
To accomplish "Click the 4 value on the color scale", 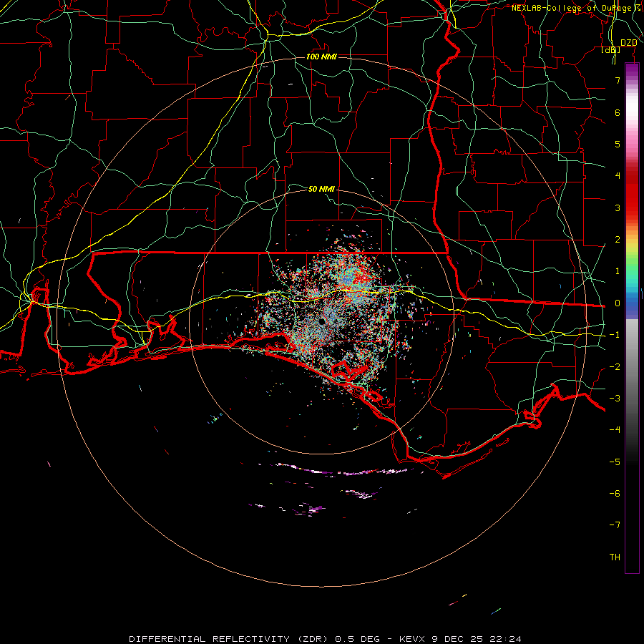I will (x=618, y=176).
